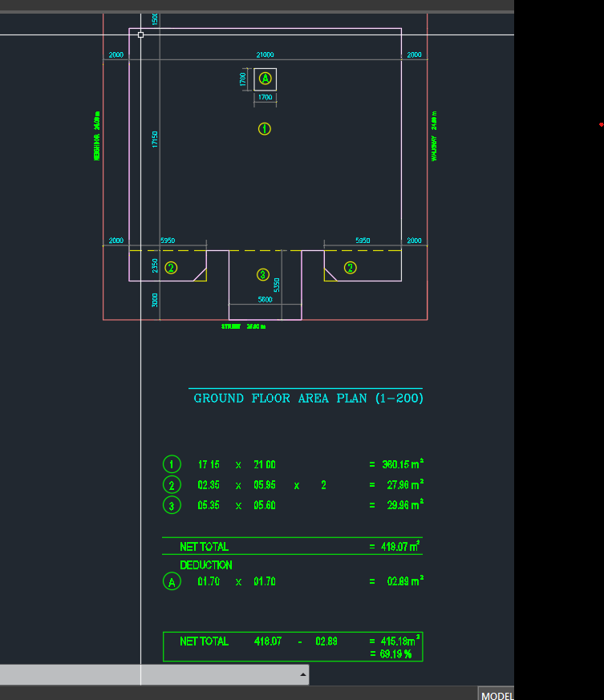Screen dimensions: 604x700
Task: Pick the circled A in the deduction row
Action: 172,581
